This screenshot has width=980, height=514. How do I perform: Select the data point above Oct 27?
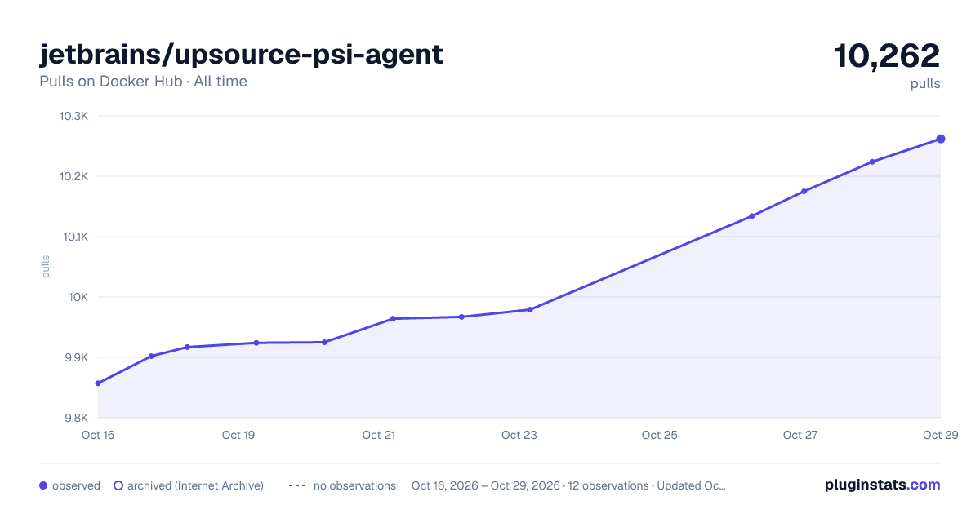[x=804, y=192]
